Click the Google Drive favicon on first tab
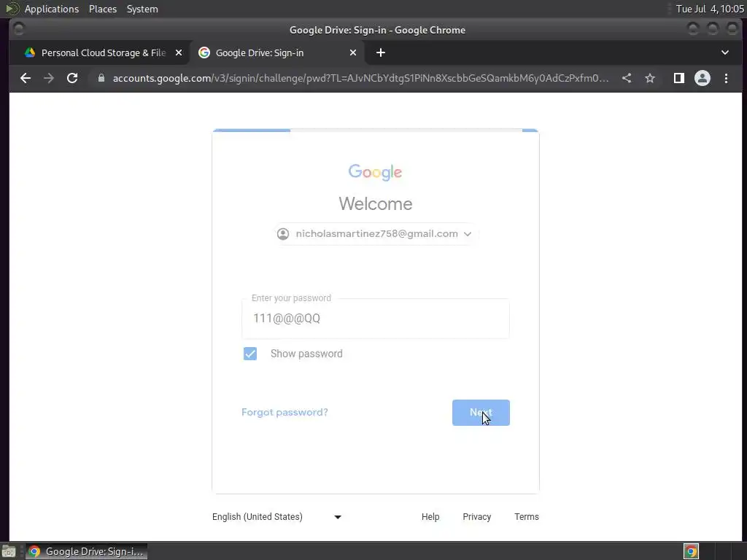The image size is (747, 560). [x=30, y=52]
